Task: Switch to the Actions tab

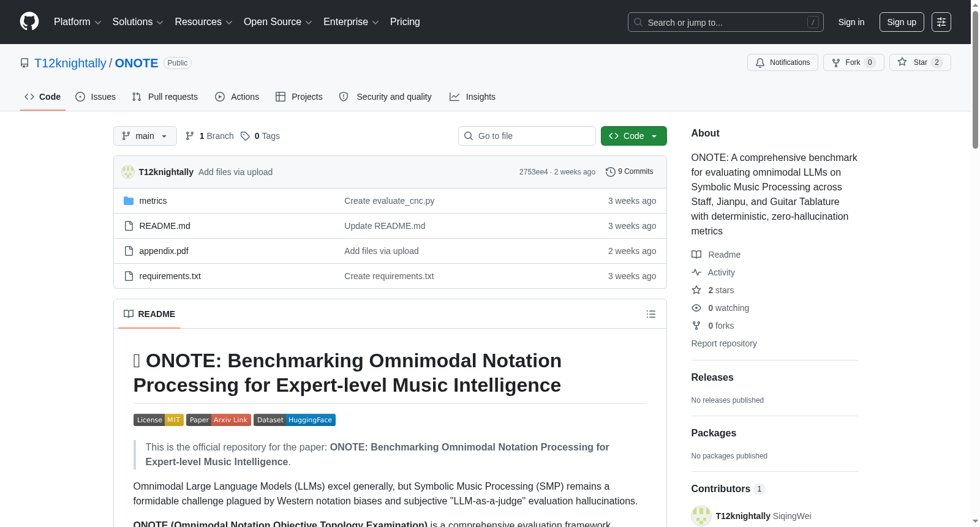Action: 237,97
